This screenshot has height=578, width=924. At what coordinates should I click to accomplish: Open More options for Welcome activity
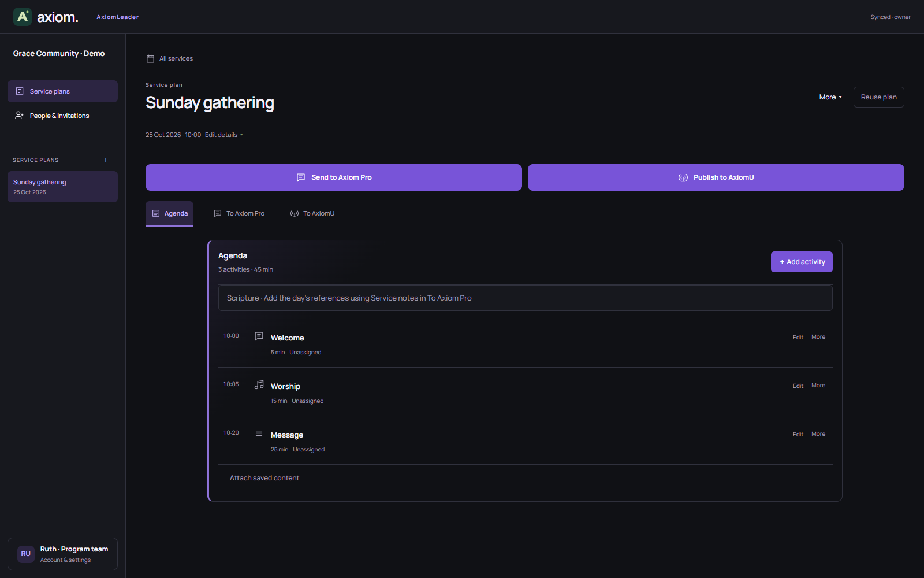[x=818, y=337]
